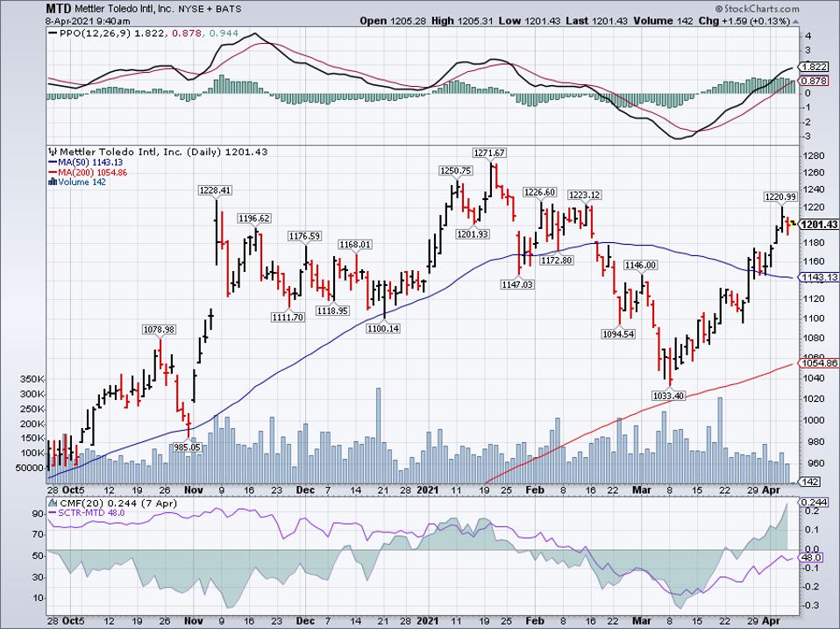Click the 1146.00 price annotation
This screenshot has height=629, width=840.
(640, 265)
